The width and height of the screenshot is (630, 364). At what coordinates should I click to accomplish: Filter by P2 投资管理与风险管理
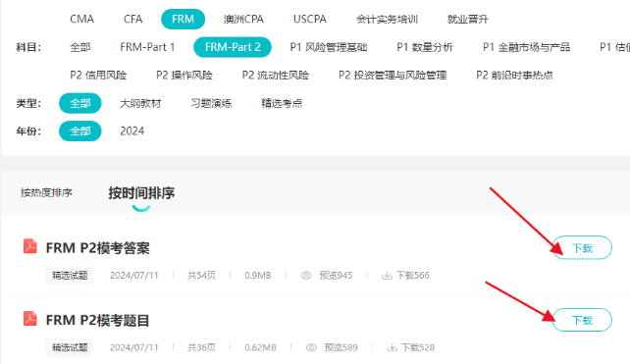pos(393,76)
